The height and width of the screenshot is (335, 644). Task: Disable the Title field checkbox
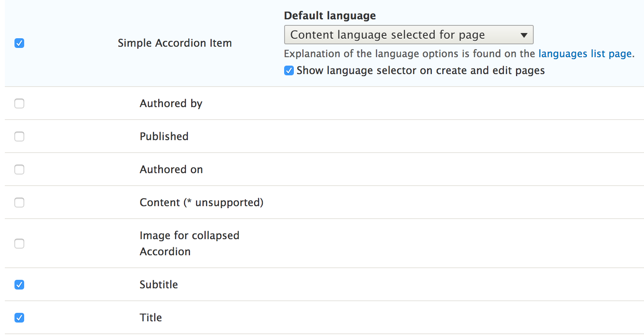[19, 318]
